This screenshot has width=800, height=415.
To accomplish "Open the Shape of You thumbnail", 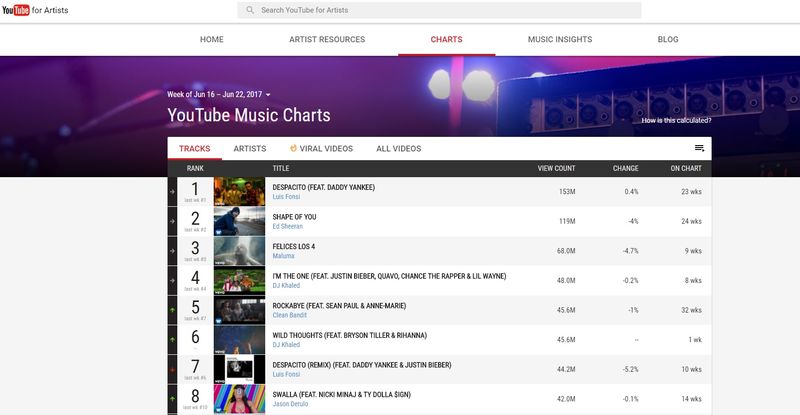I will [x=239, y=221].
